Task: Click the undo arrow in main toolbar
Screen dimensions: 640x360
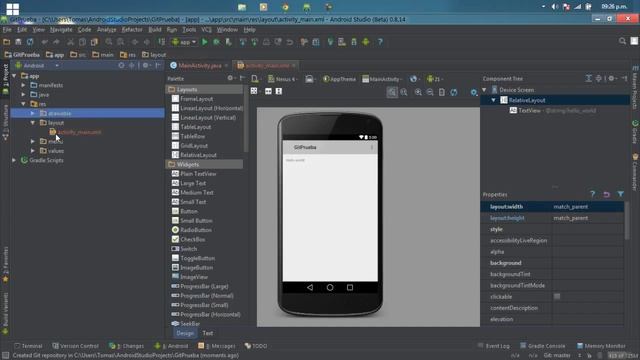Action: 44,42
